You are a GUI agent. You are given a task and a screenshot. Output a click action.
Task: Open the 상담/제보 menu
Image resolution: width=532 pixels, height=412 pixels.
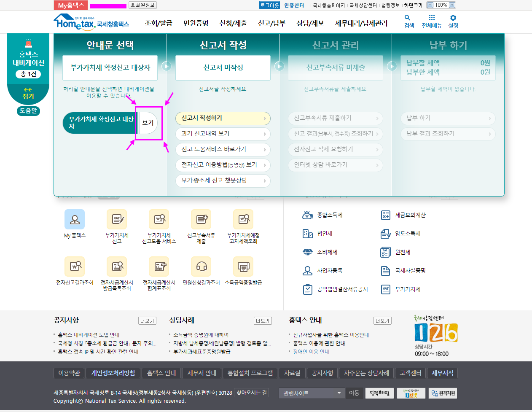[x=310, y=23]
